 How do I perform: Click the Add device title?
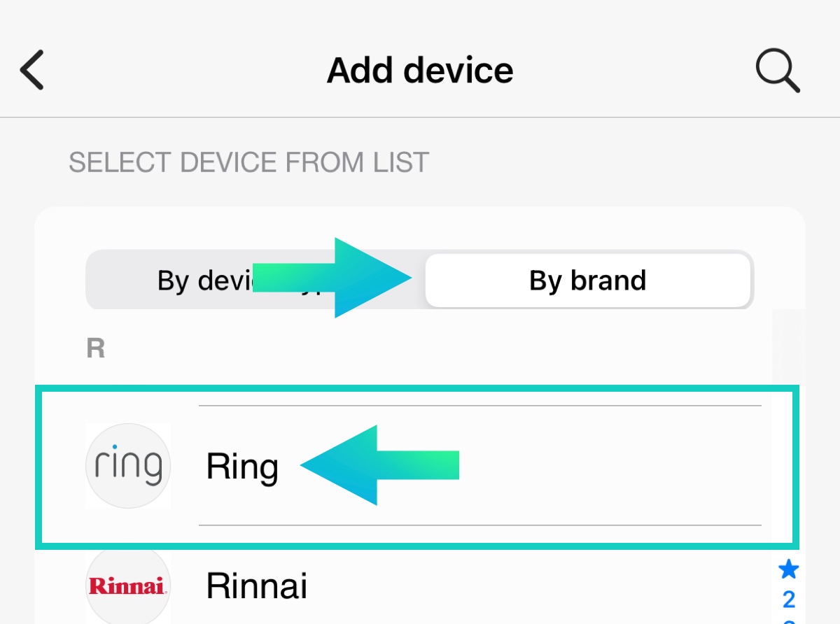coord(420,70)
